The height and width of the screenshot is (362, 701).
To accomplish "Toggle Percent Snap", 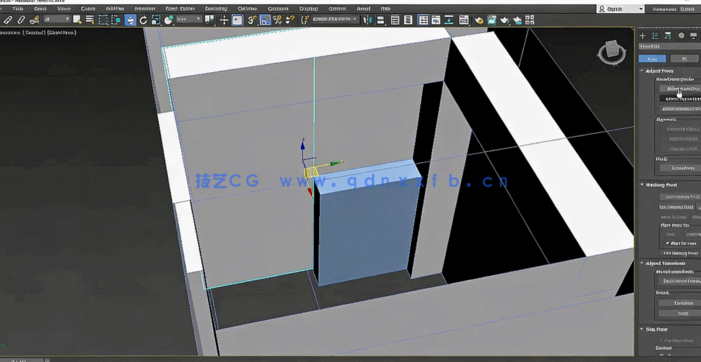I will 278,20.
